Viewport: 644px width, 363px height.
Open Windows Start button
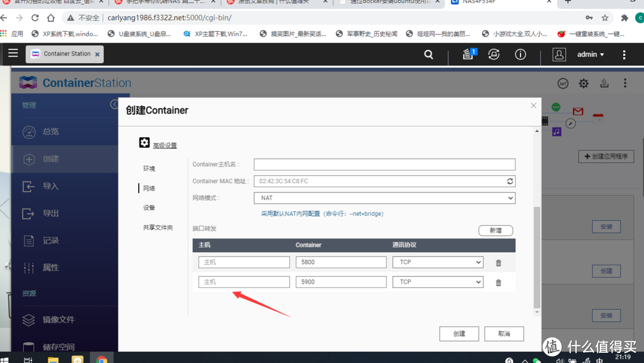point(5,359)
